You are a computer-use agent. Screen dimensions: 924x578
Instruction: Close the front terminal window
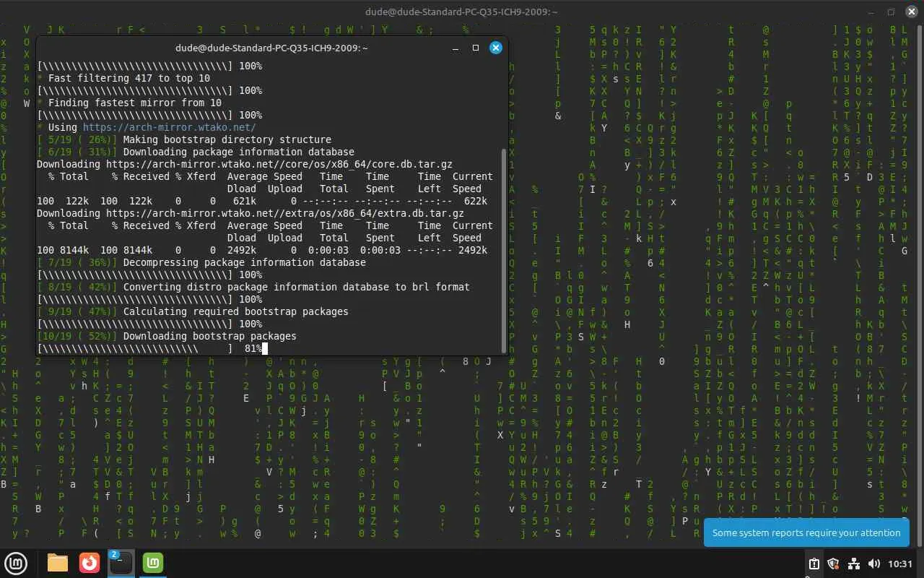[496, 48]
